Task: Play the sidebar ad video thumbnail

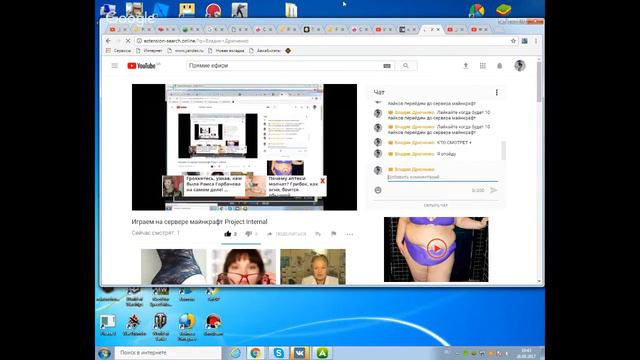Action: (436, 249)
